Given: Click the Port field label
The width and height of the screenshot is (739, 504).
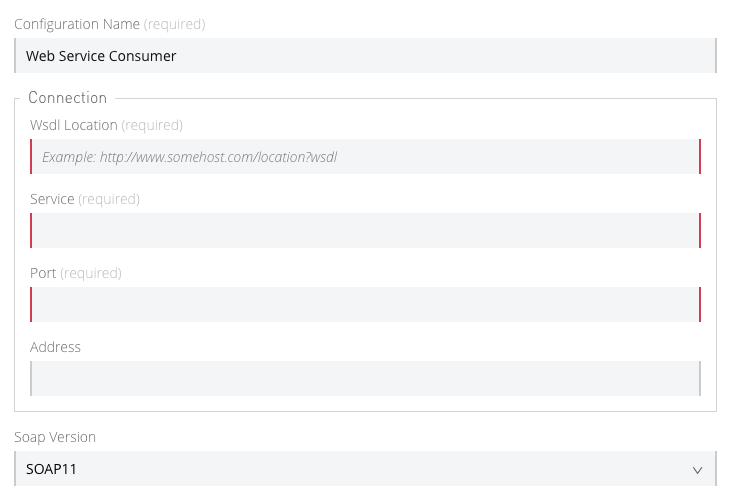Looking at the screenshot, I should tap(43, 273).
